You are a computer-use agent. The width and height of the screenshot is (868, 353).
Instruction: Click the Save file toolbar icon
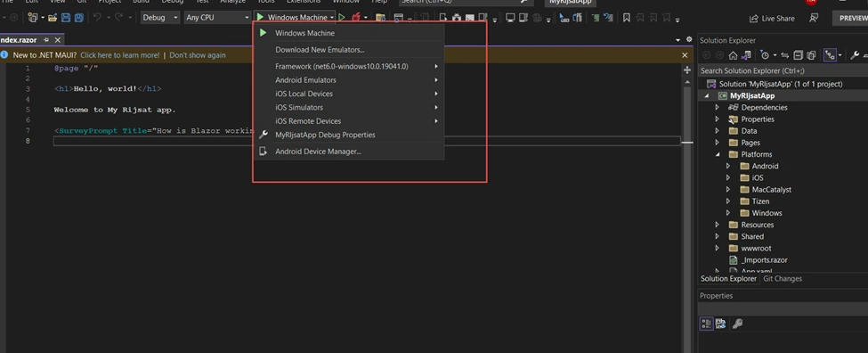click(66, 18)
